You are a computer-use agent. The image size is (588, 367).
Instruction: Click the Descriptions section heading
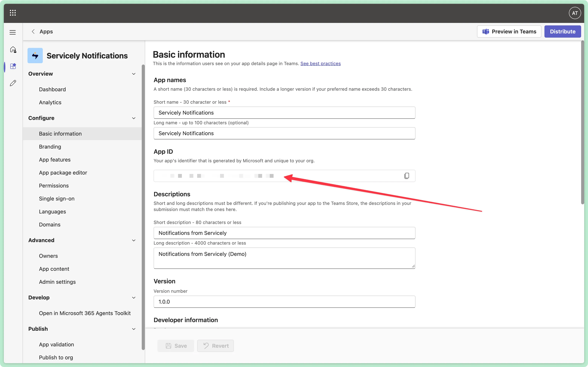[x=172, y=194]
